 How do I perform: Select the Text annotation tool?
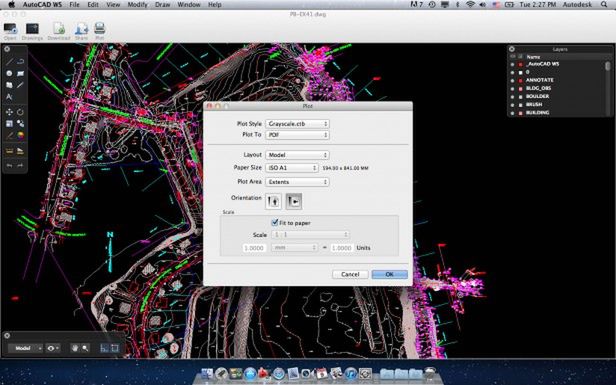9,97
